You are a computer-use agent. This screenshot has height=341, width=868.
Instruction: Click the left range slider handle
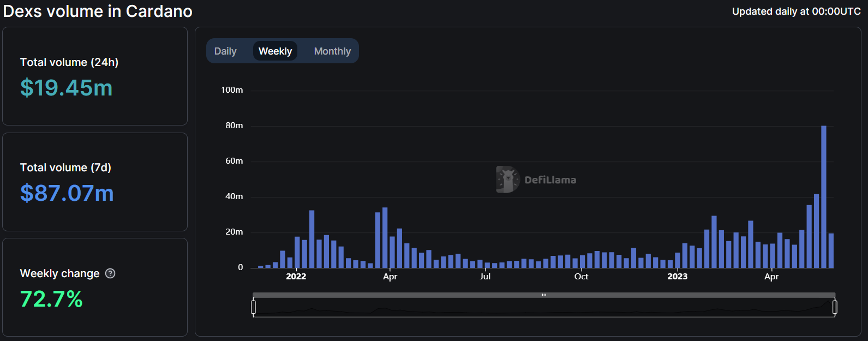(253, 307)
